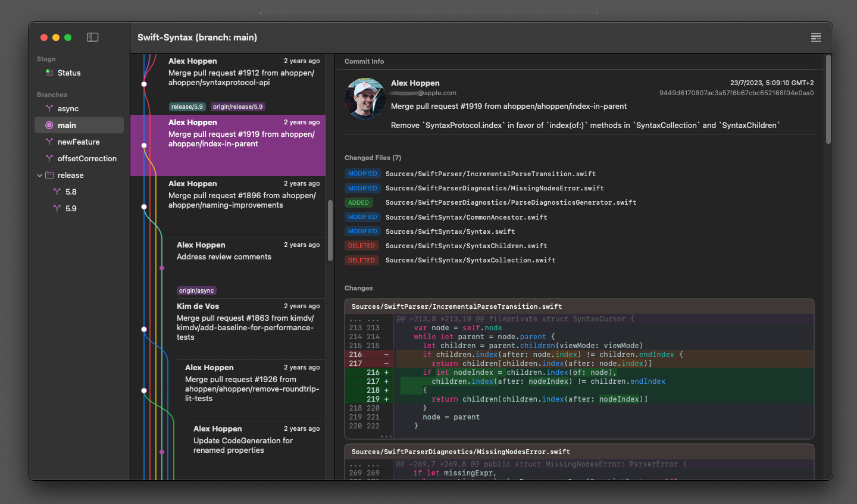Click the release folder icon
Viewport: 857px width, 504px height.
(x=49, y=175)
